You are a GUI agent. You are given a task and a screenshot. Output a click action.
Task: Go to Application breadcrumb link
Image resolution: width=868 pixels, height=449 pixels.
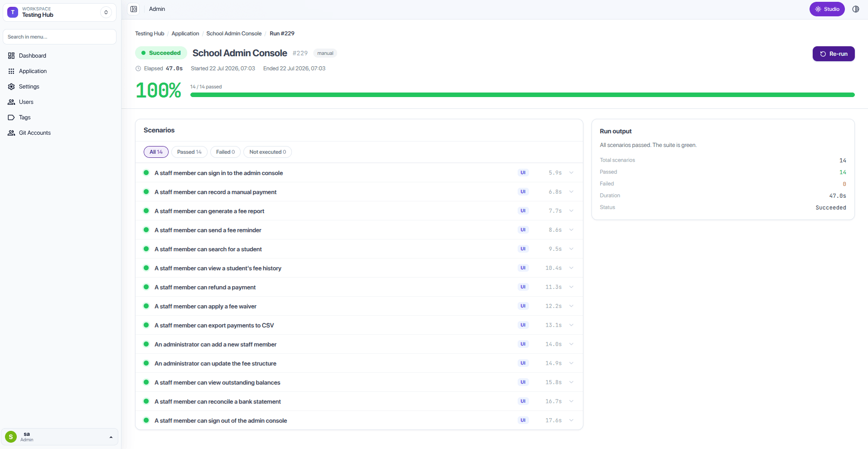click(x=185, y=34)
